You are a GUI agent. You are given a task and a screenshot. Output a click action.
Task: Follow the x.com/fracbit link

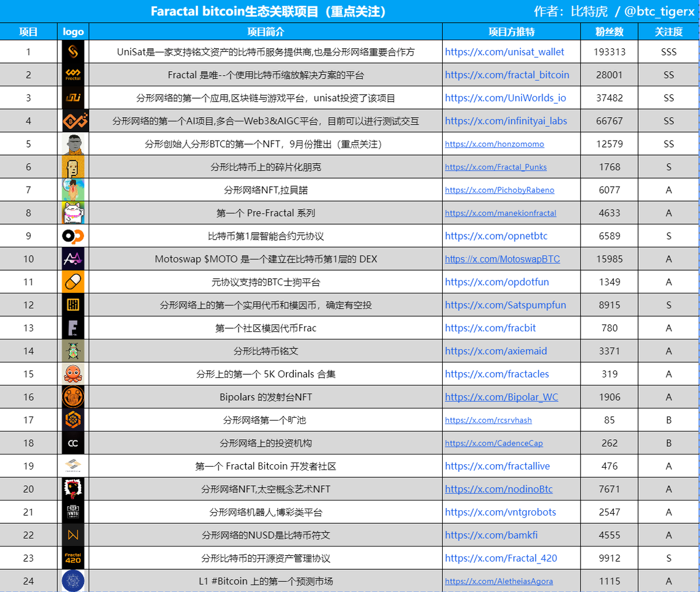pyautogui.click(x=491, y=328)
